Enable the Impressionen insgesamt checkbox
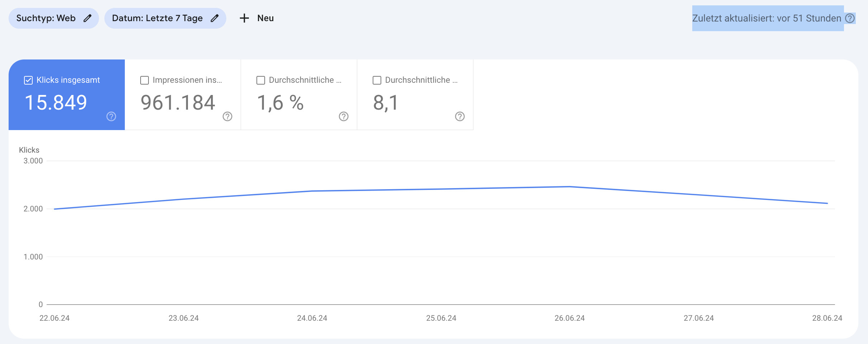The width and height of the screenshot is (868, 344). [144, 80]
